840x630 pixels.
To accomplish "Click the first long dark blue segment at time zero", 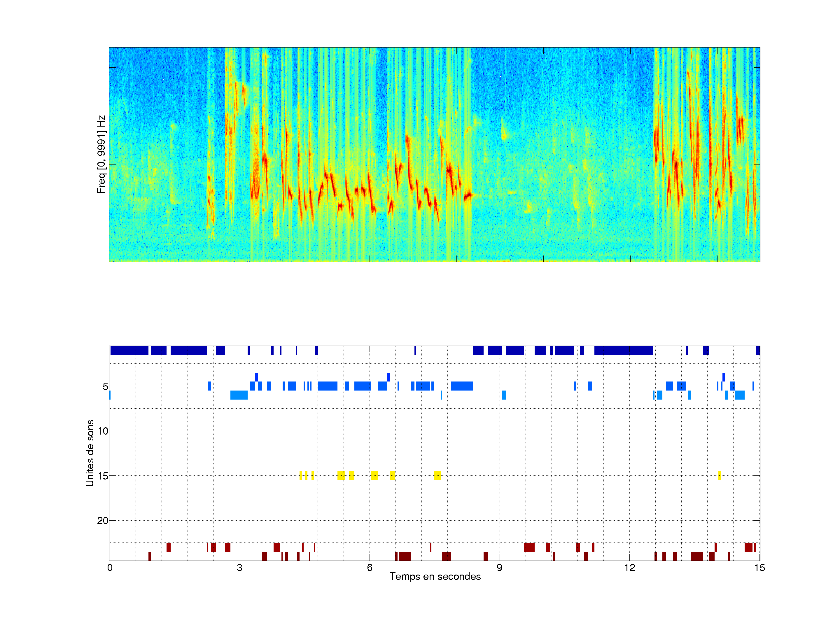I will pos(129,350).
